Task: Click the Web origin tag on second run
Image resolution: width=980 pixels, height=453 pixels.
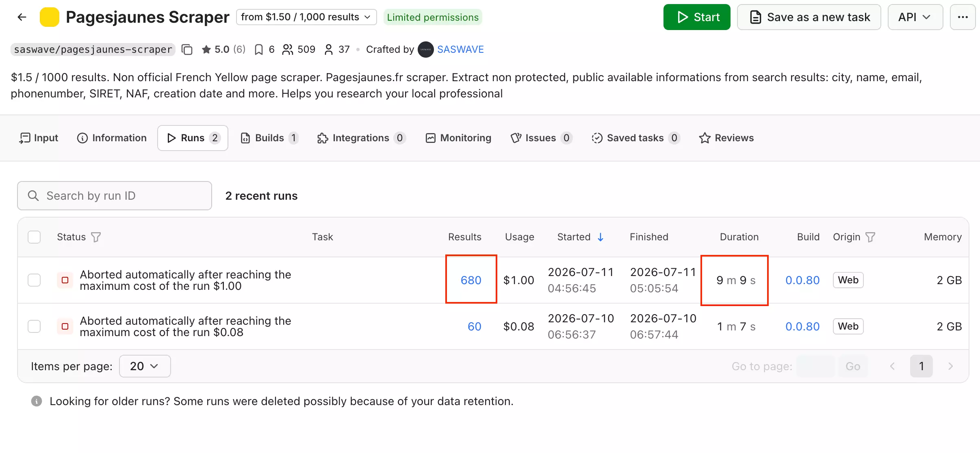Action: click(x=848, y=326)
